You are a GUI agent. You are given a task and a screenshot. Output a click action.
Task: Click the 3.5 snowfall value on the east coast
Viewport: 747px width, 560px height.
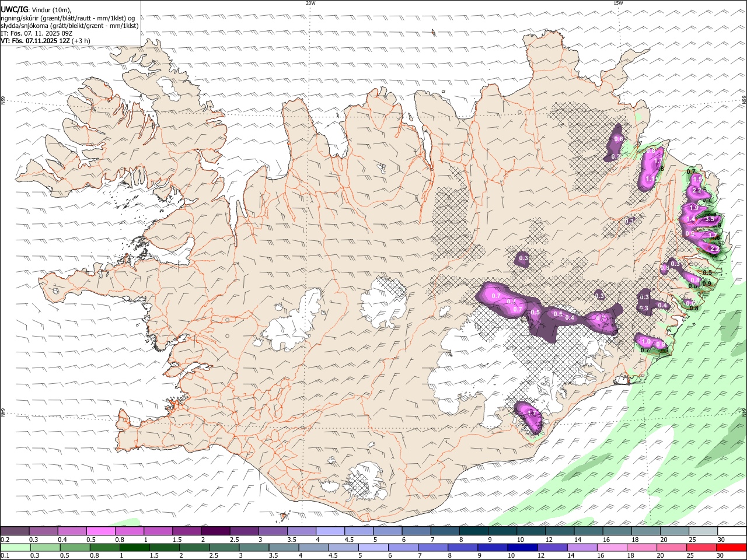click(710, 219)
